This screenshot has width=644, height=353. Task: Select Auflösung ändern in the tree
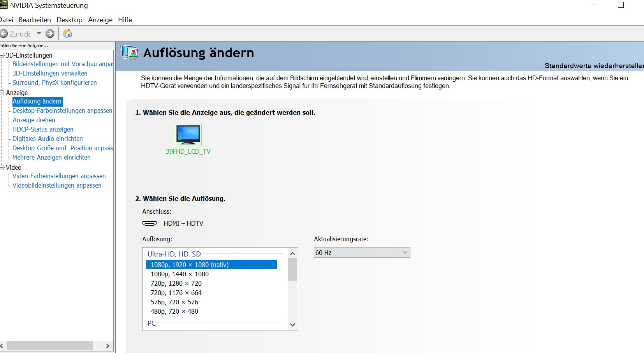coord(37,101)
